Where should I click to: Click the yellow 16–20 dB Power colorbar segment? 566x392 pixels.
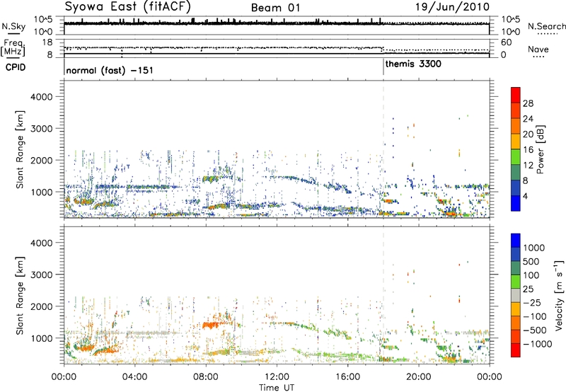[x=516, y=141]
